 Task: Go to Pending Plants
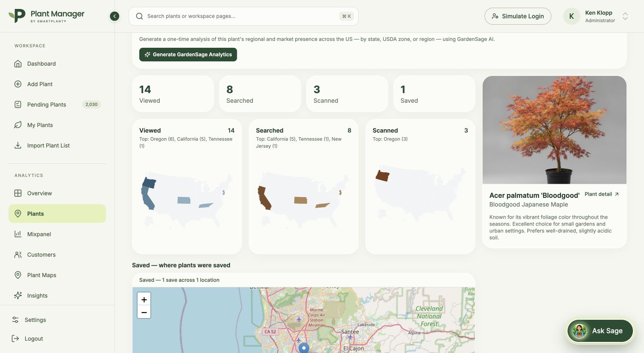click(57, 104)
